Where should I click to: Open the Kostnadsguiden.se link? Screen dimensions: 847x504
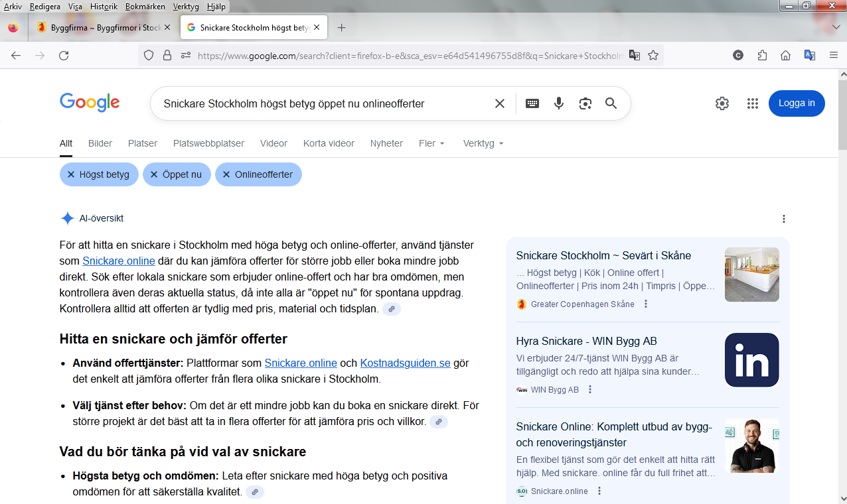[x=405, y=363]
